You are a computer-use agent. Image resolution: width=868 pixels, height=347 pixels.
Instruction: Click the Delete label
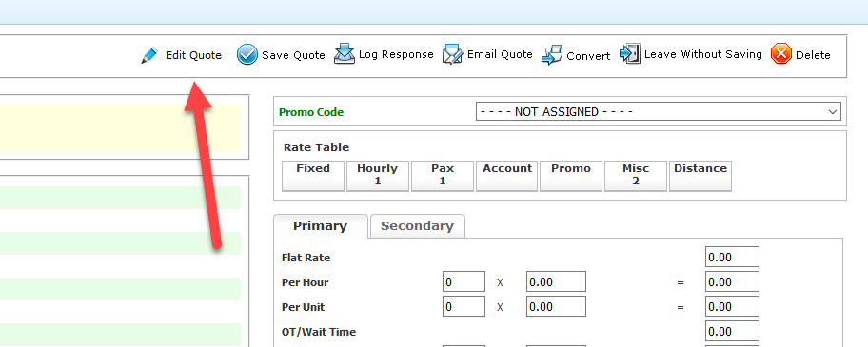[813, 55]
